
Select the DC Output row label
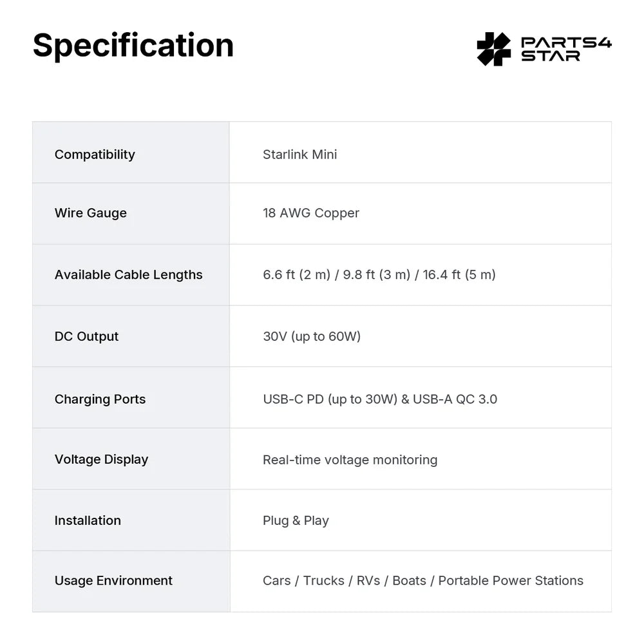(87, 336)
